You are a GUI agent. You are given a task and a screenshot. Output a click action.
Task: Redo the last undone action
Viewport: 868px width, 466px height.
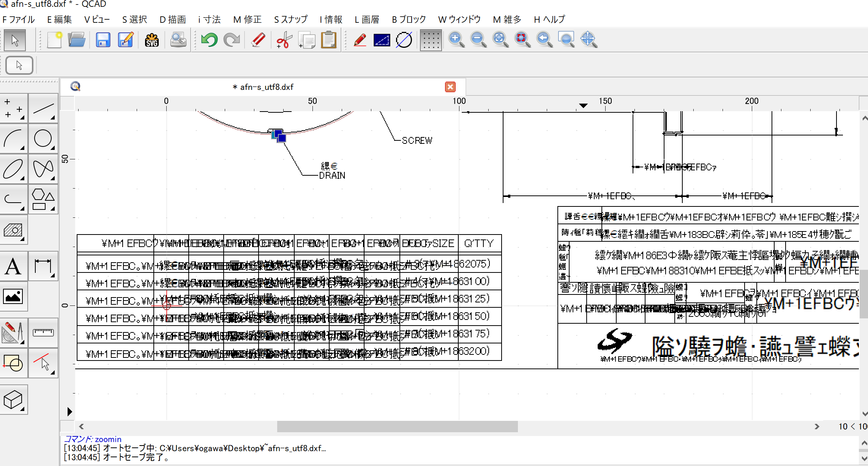tap(232, 40)
